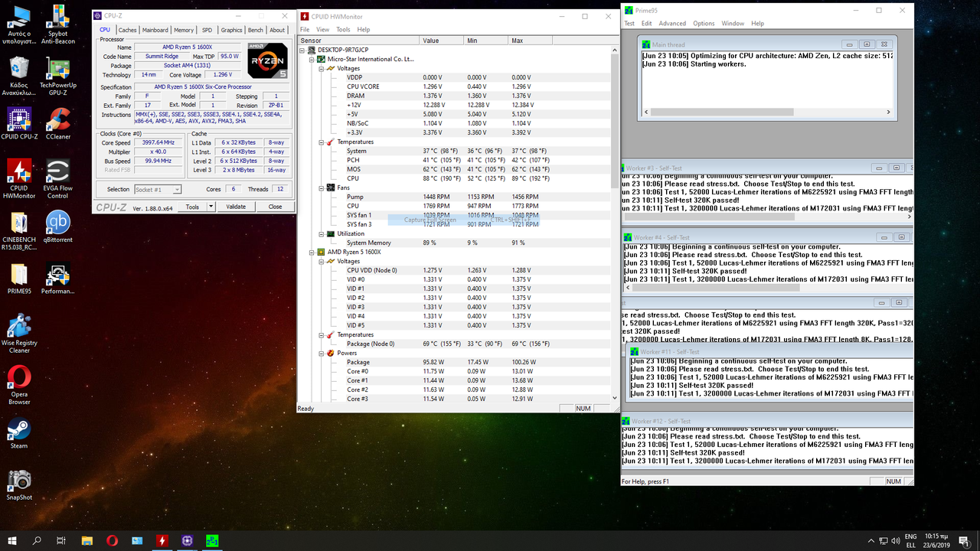Screen dimensions: 980x551
Task: Open EVGA Flow Control desktop icon
Action: 57,180
